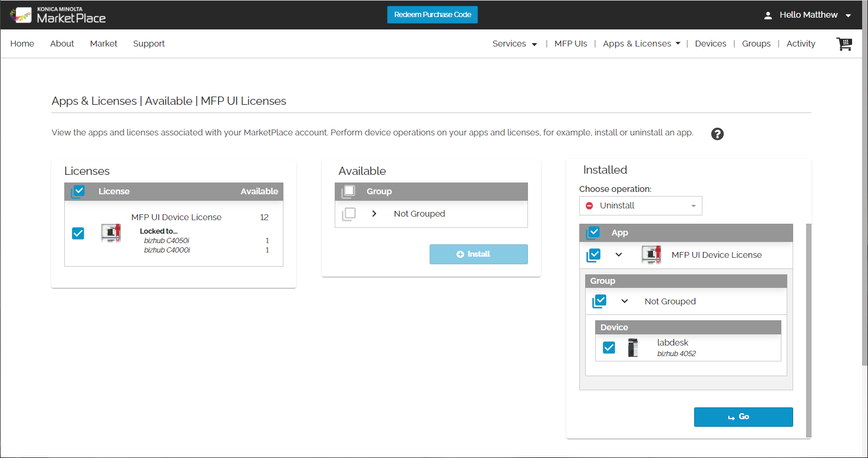Click the labdesk printer device icon
This screenshot has width=868, height=458.
pyautogui.click(x=633, y=348)
